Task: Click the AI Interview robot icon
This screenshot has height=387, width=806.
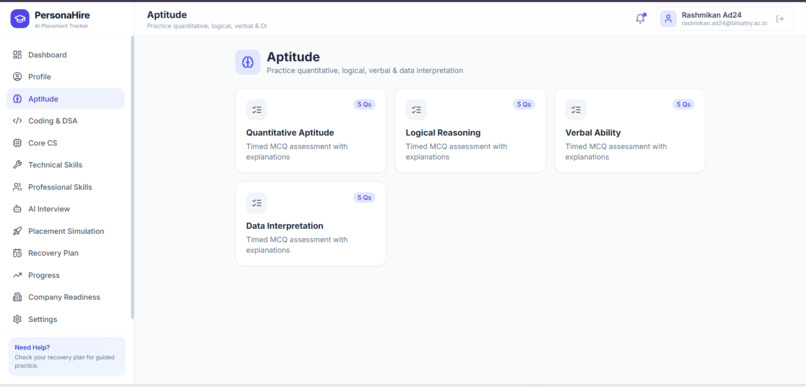Action: pos(17,209)
